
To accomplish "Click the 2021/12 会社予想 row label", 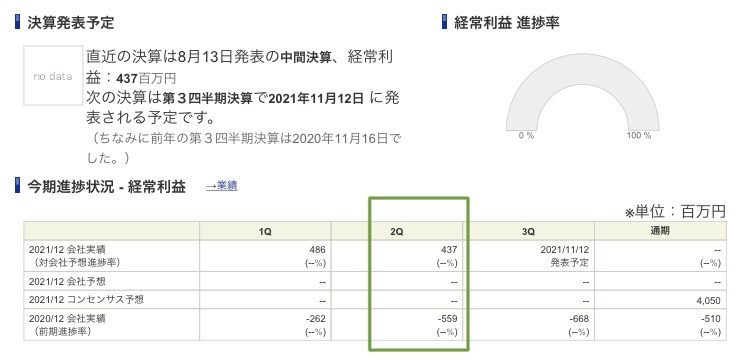I will coord(67,282).
